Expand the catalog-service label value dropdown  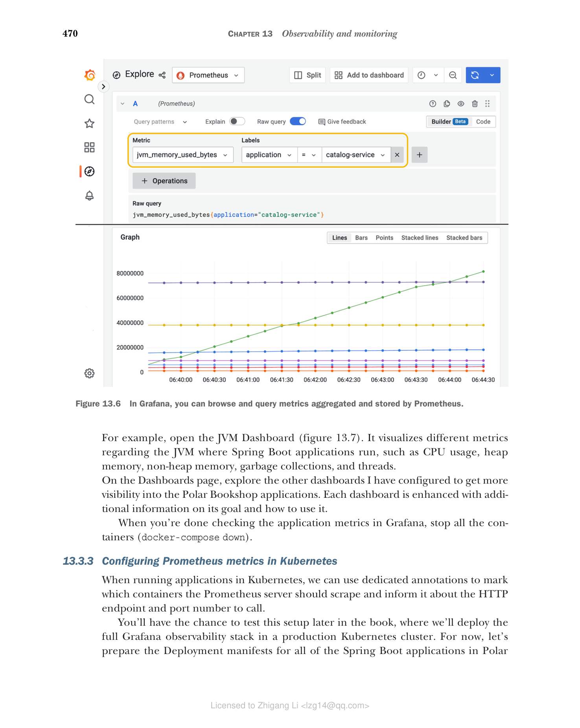coord(356,155)
